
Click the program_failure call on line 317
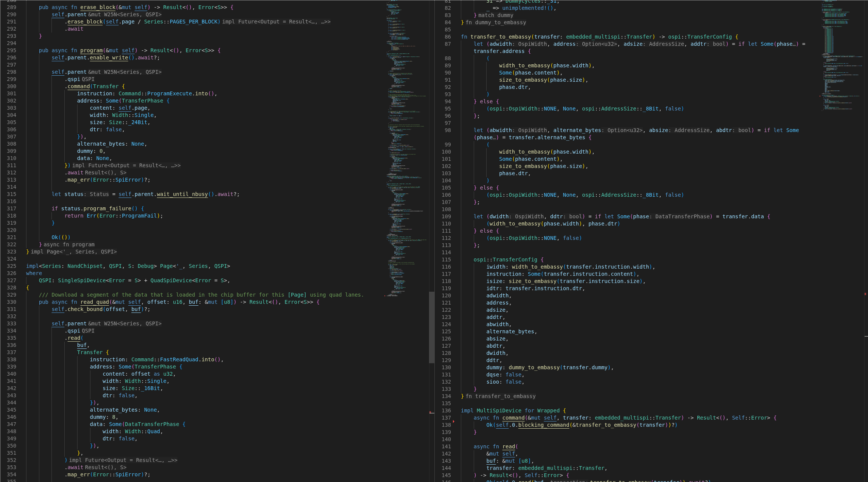107,208
